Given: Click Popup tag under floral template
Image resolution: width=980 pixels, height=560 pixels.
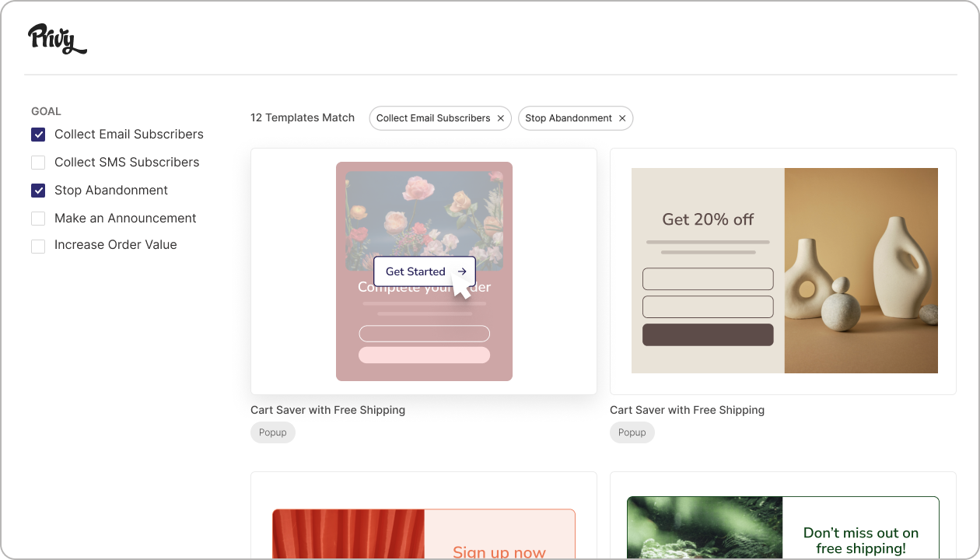Looking at the screenshot, I should point(273,432).
